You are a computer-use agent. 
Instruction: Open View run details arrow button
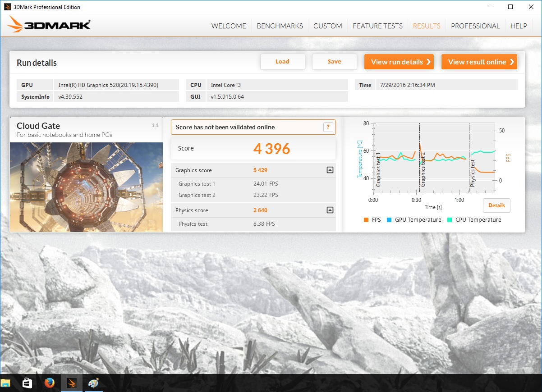(x=399, y=62)
